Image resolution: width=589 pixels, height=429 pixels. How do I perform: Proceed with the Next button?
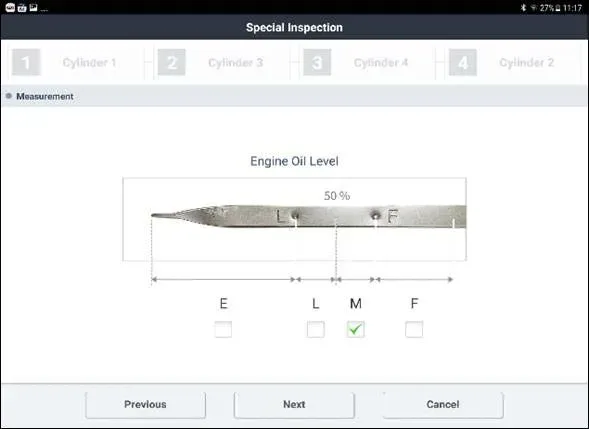[294, 405]
